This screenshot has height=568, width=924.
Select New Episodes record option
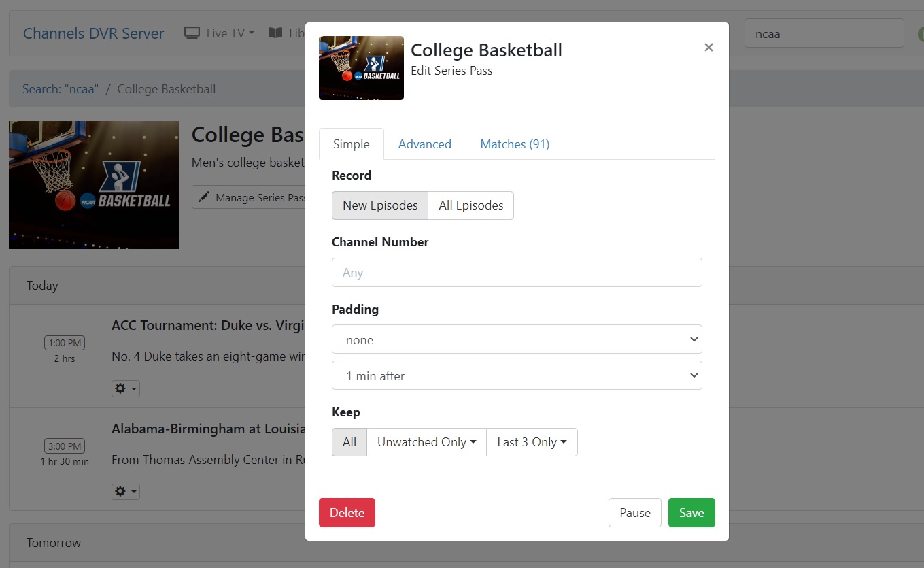click(x=380, y=205)
